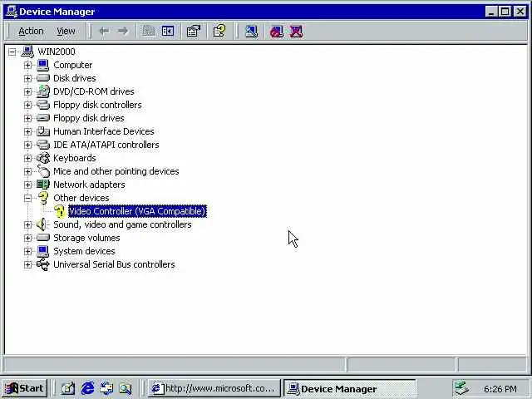The height and width of the screenshot is (399, 532).
Task: Click the speaker icon for Sound controllers
Action: [42, 224]
